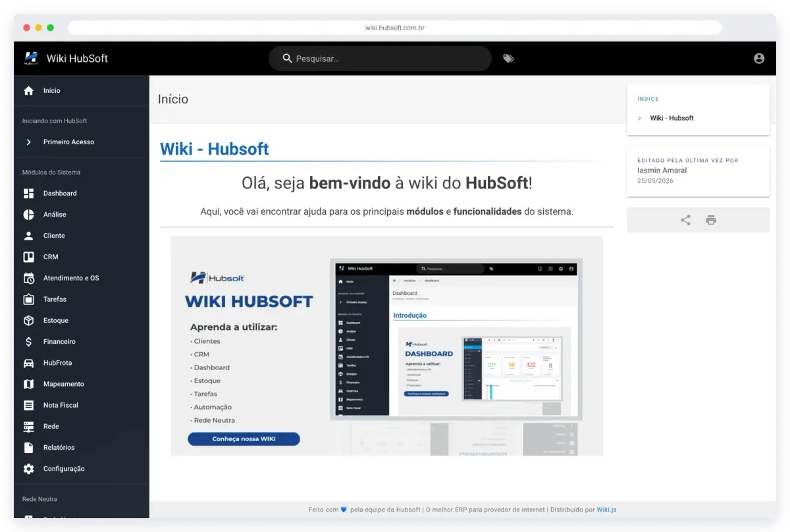Click the Início home icon
This screenshot has width=790, height=532.
tap(28, 91)
